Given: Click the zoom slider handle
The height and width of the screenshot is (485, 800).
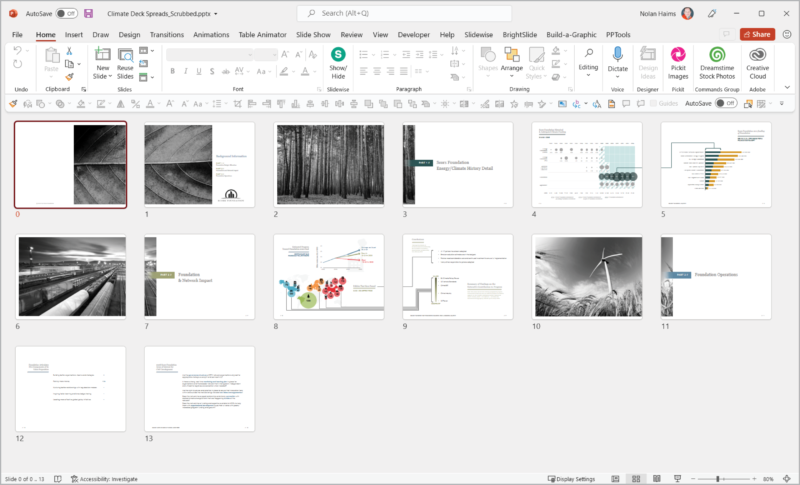Looking at the screenshot, I should pos(717,479).
